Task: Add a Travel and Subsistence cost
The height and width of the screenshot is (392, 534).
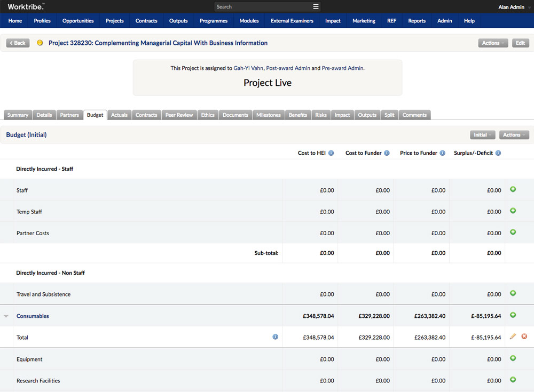Action: 513,293
